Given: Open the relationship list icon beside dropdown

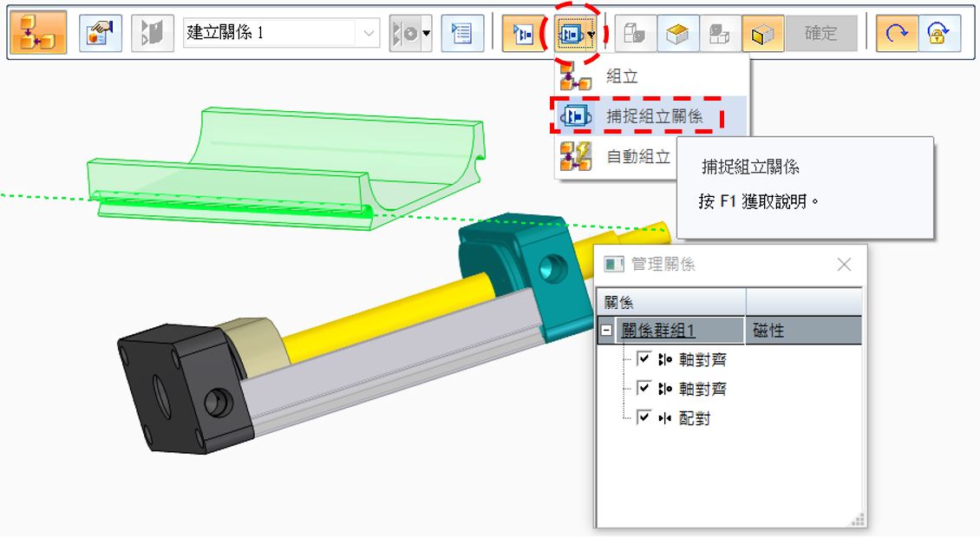Looking at the screenshot, I should tap(462, 33).
